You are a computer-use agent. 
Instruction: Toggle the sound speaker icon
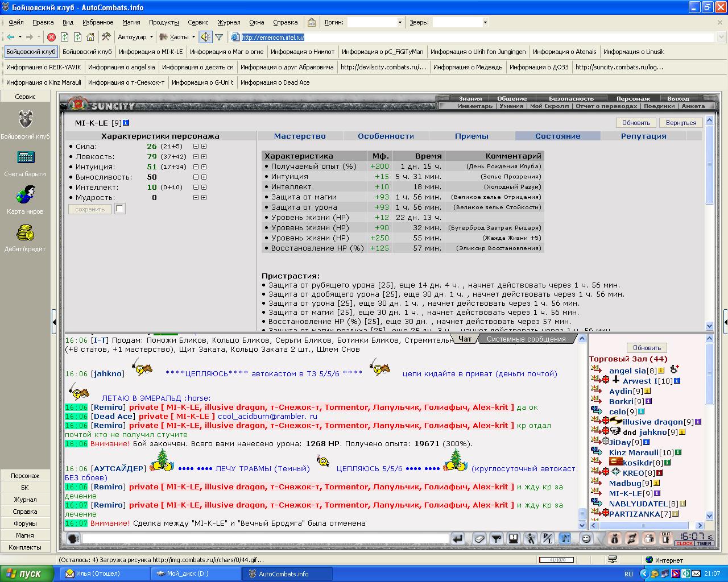click(x=205, y=37)
